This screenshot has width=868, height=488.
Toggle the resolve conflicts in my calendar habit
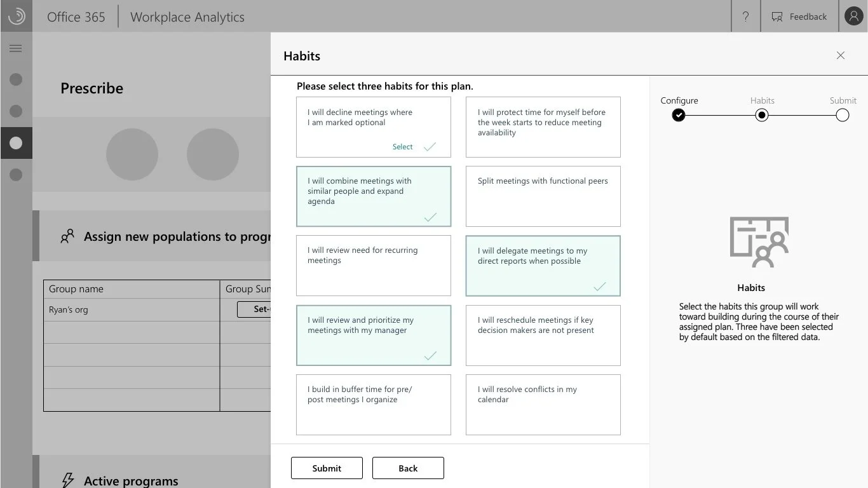pos(543,405)
